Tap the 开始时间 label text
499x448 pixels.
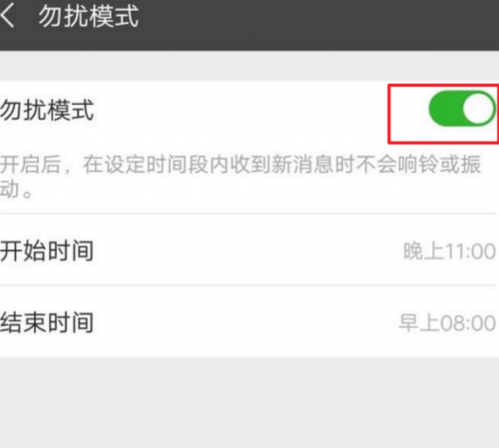tap(47, 250)
